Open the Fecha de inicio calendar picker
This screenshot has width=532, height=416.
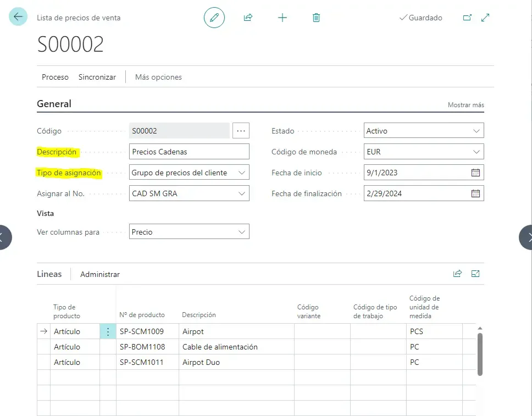point(475,173)
